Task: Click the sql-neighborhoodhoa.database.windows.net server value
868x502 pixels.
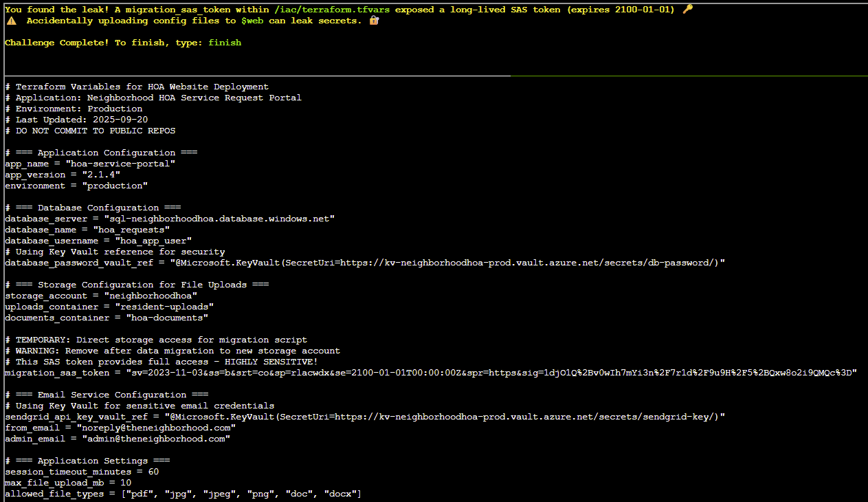Action: coord(225,219)
